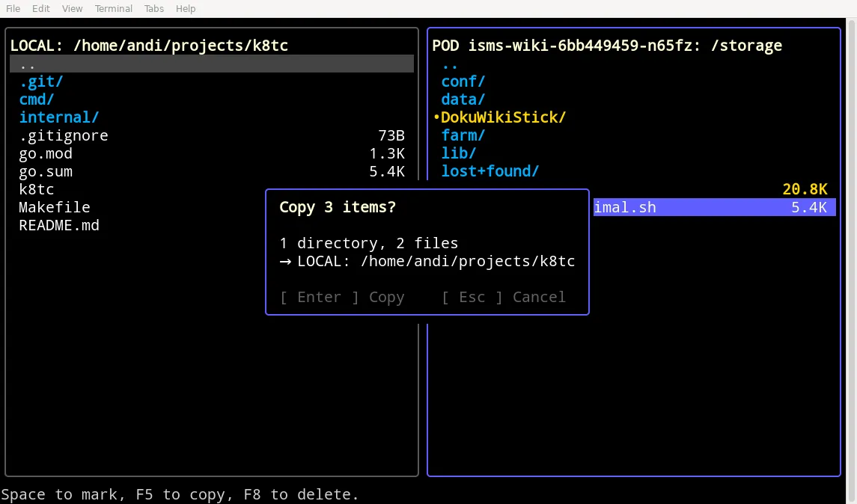The height and width of the screenshot is (504, 857).
Task: Select the Makefile entry
Action: tap(138, 208)
